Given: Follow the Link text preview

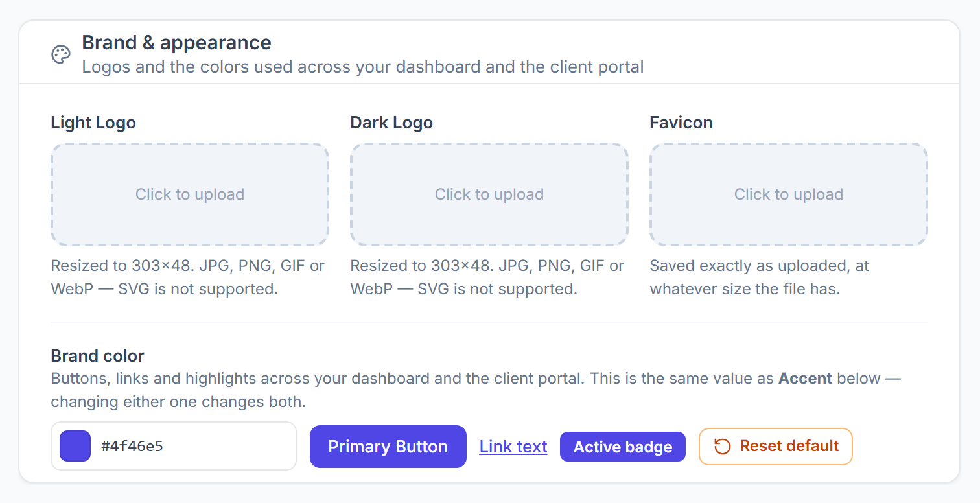Looking at the screenshot, I should point(513,447).
